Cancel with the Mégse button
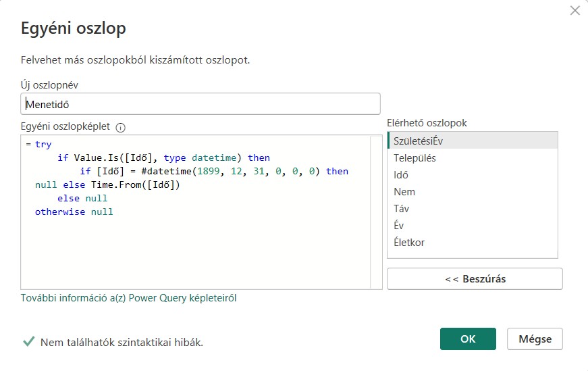This screenshot has height=371, width=588. (x=535, y=339)
